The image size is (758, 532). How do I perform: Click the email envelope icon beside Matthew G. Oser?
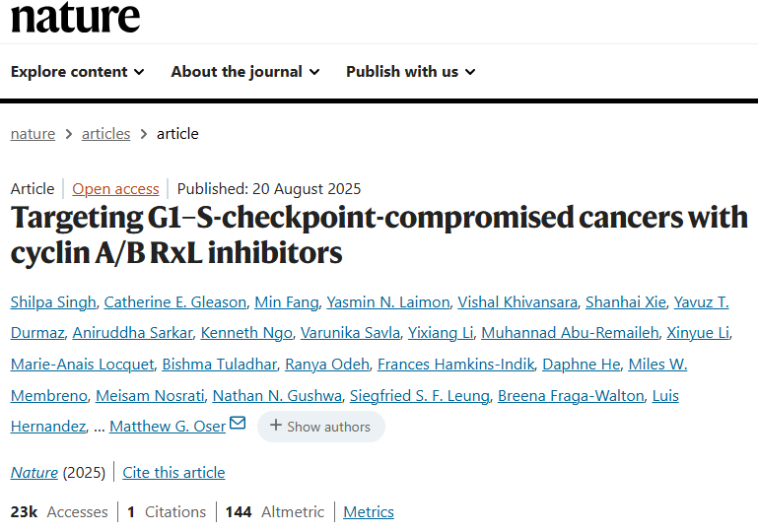coord(238,424)
